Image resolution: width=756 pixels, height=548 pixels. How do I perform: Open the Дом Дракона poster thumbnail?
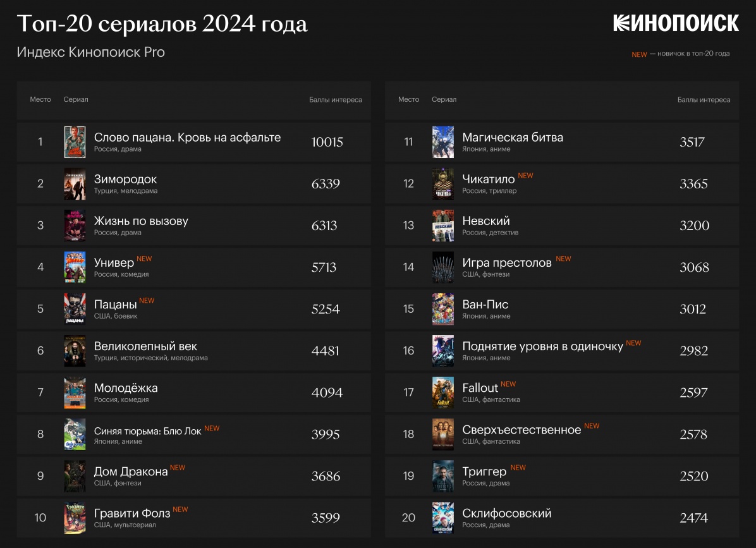click(x=75, y=476)
